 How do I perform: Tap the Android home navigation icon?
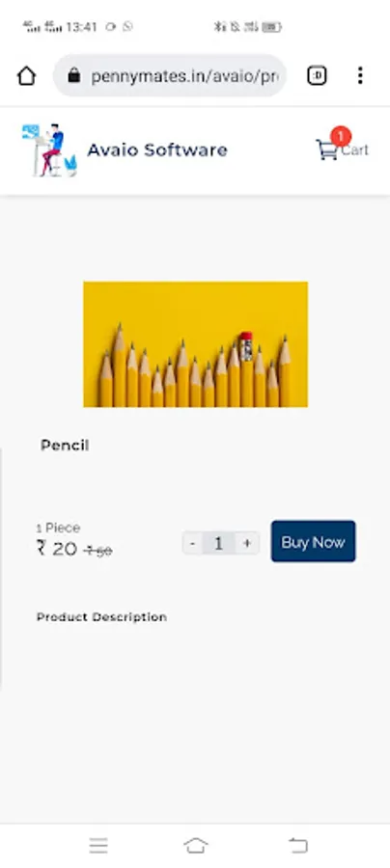195,845
